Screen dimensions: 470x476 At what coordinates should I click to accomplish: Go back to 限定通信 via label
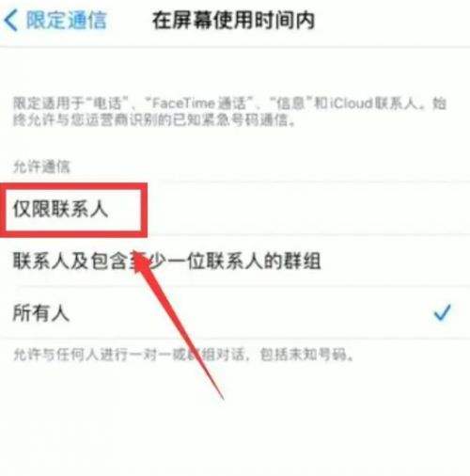[x=67, y=20]
